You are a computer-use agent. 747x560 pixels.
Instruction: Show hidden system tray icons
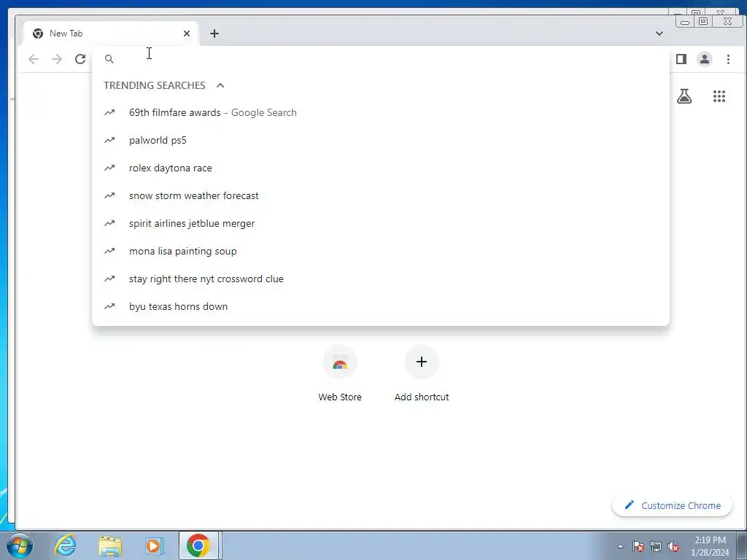(620, 546)
